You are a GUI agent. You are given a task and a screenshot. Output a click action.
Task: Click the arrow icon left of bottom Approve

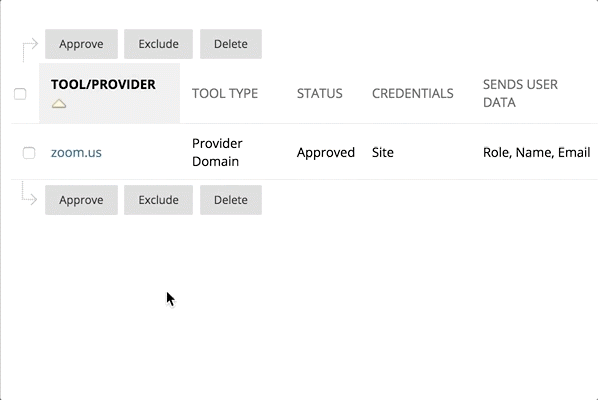coord(29,194)
